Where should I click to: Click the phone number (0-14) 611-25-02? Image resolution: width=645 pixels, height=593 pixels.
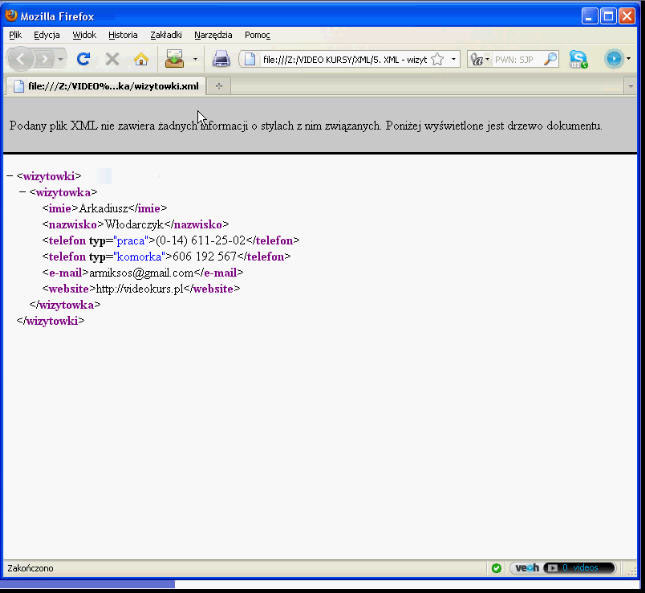(x=200, y=240)
